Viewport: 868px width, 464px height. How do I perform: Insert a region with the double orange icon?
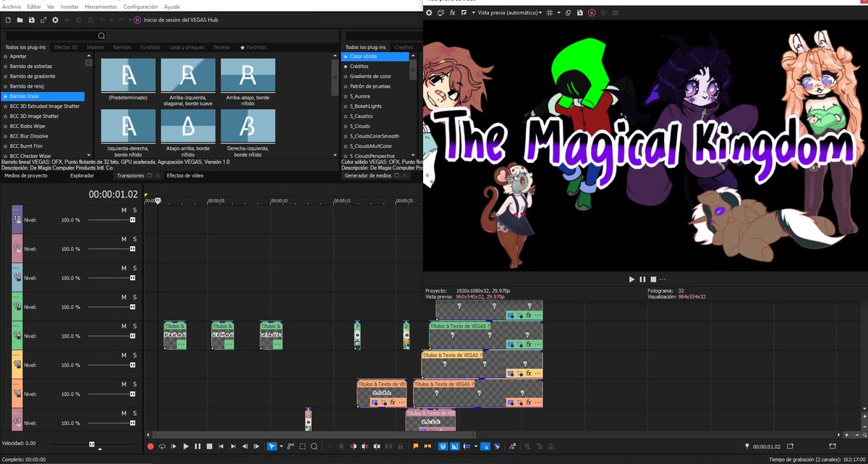pyautogui.click(x=427, y=447)
